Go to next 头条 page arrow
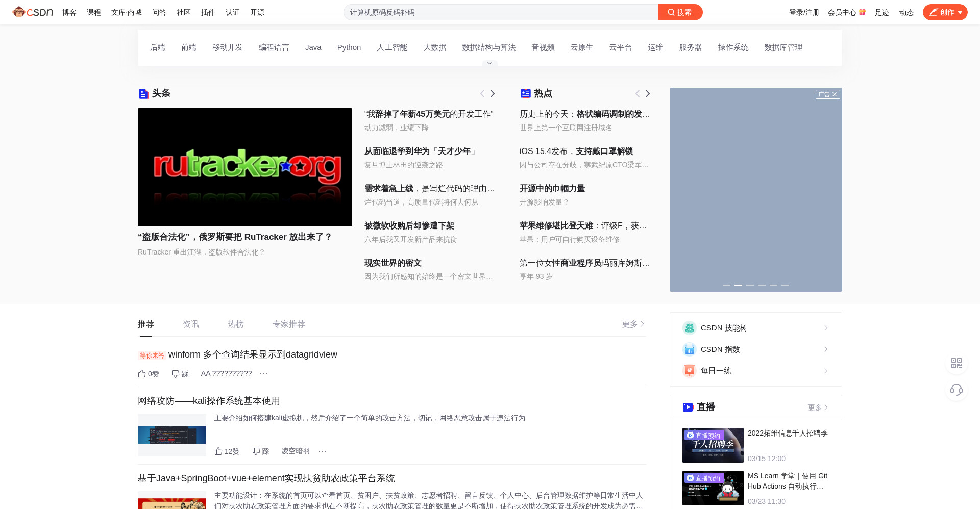This screenshot has height=509, width=980. (x=493, y=94)
